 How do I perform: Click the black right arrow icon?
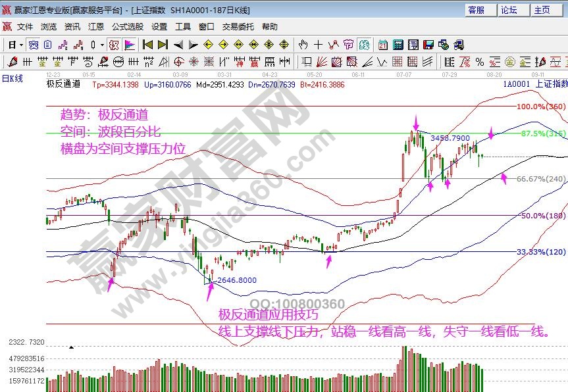(x=193, y=45)
